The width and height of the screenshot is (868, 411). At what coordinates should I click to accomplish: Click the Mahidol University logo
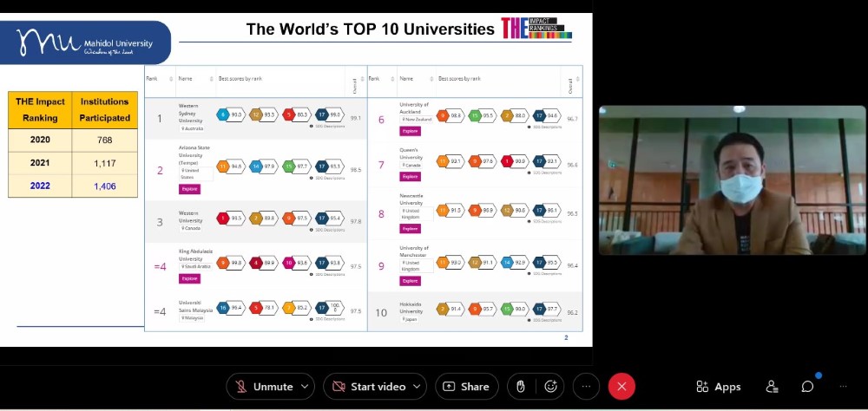(85, 43)
